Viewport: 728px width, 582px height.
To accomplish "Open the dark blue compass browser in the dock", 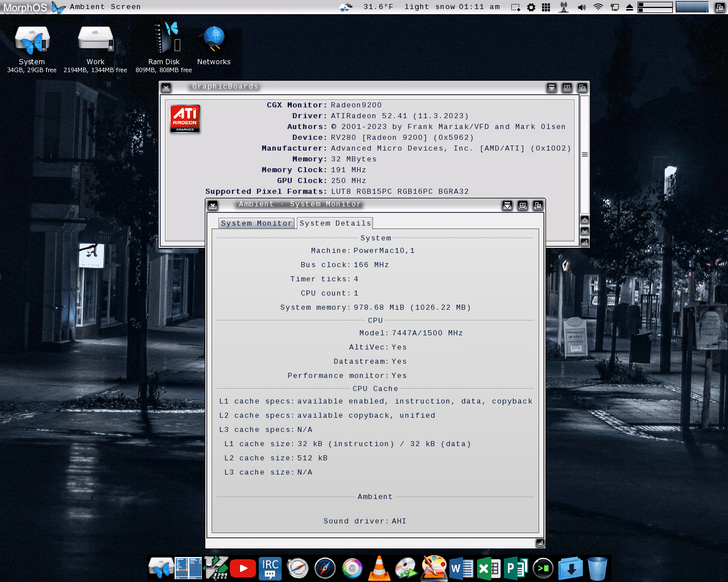I will 325,568.
